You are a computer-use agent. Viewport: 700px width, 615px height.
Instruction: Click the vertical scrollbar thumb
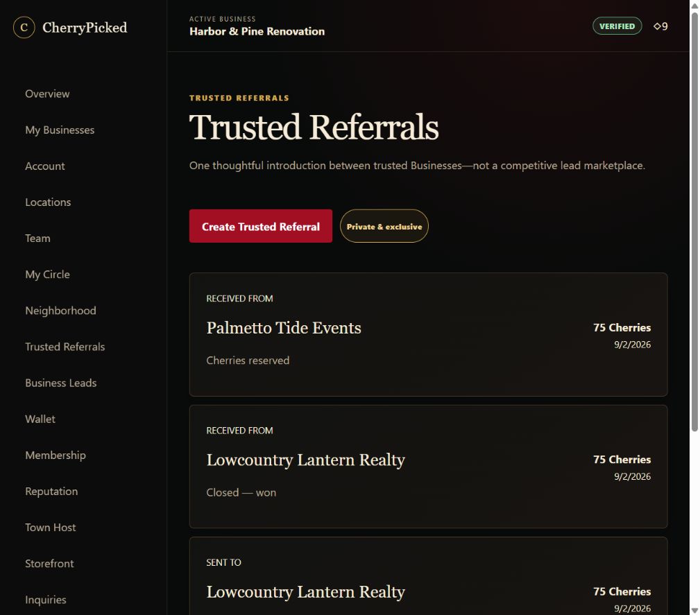[694, 222]
